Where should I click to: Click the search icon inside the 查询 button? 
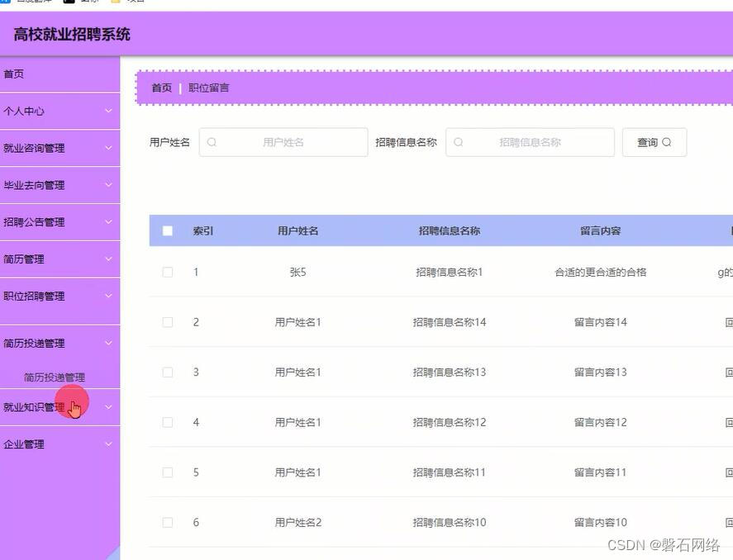click(x=666, y=142)
